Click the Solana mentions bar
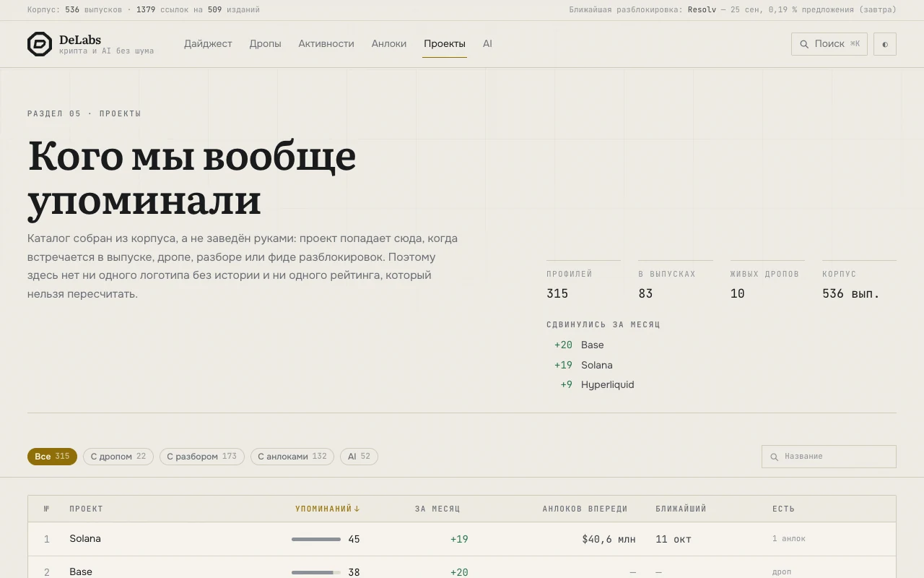The height and width of the screenshot is (578, 924). tap(316, 539)
